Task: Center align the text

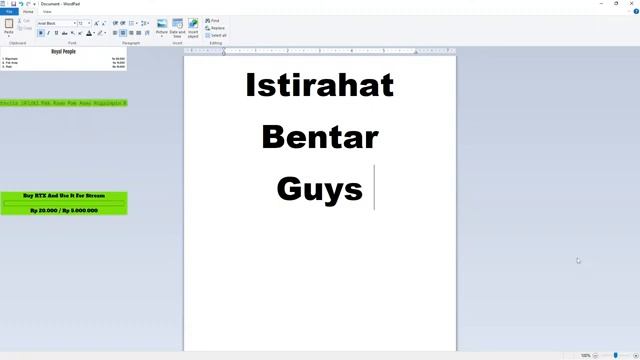Action: pyautogui.click(x=123, y=33)
